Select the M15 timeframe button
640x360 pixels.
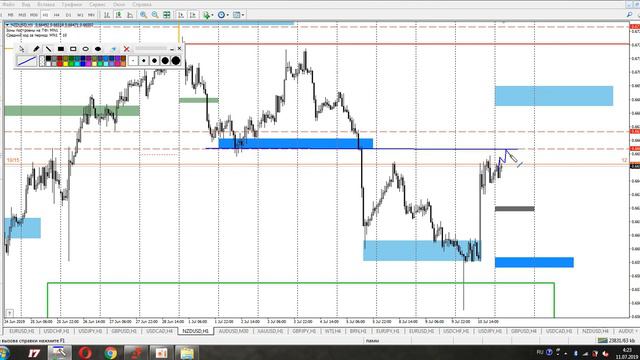point(22,15)
